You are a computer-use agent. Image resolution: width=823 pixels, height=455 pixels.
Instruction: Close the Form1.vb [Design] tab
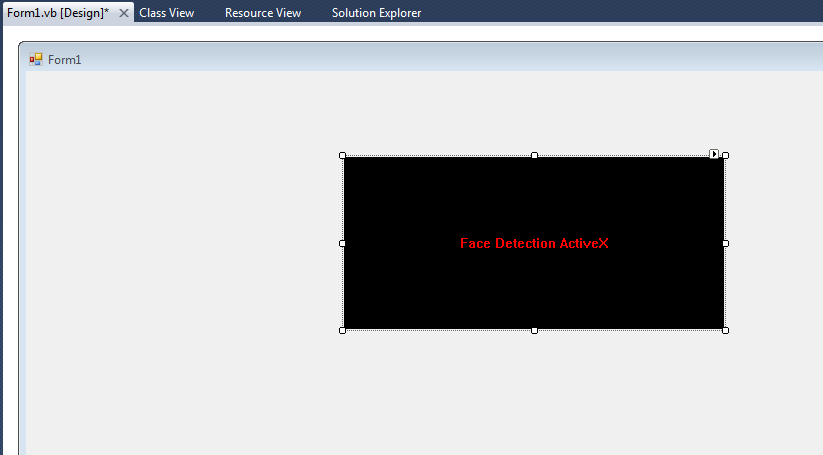124,13
